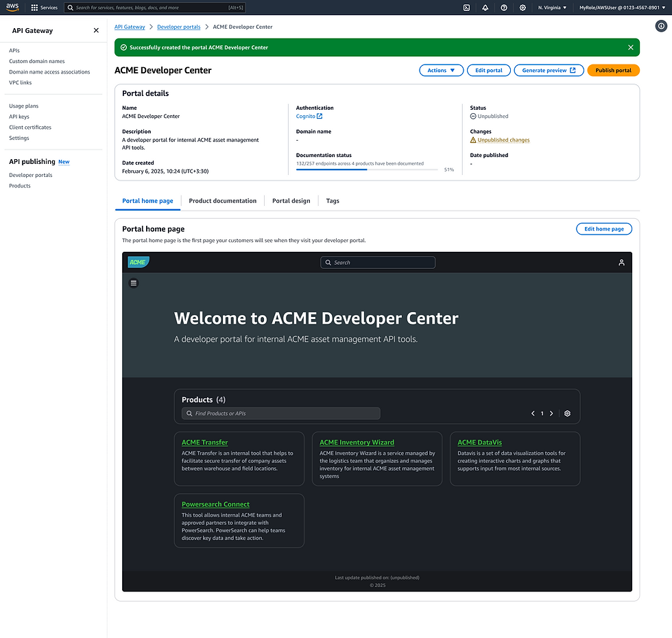Click the AWS home logo
The height and width of the screenshot is (638, 672).
click(x=12, y=7)
